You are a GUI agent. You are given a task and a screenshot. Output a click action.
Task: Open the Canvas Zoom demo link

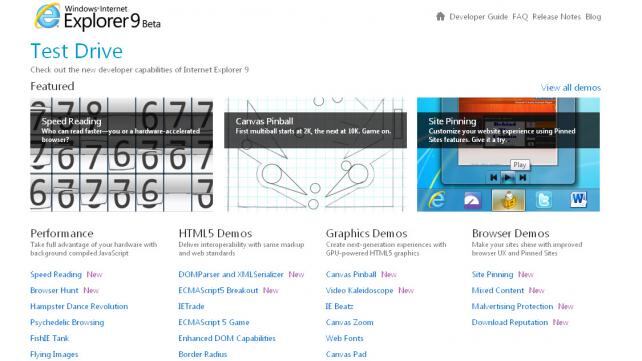(350, 323)
